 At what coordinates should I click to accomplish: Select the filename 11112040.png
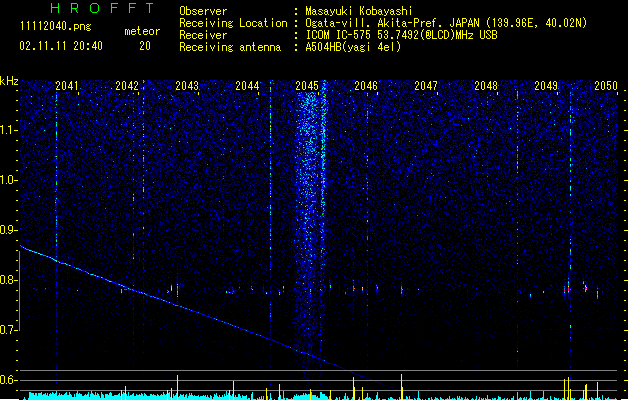point(55,27)
